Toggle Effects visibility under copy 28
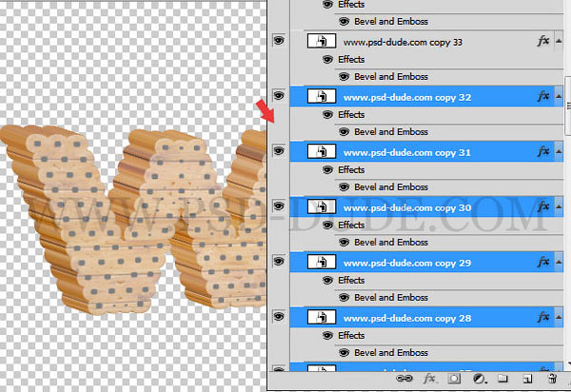The height and width of the screenshot is (392, 571). click(327, 336)
